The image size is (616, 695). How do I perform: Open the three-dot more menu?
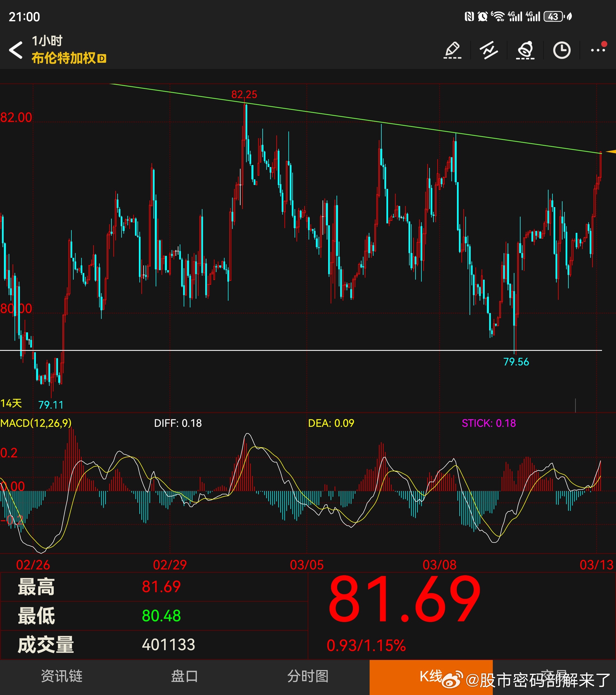click(598, 50)
